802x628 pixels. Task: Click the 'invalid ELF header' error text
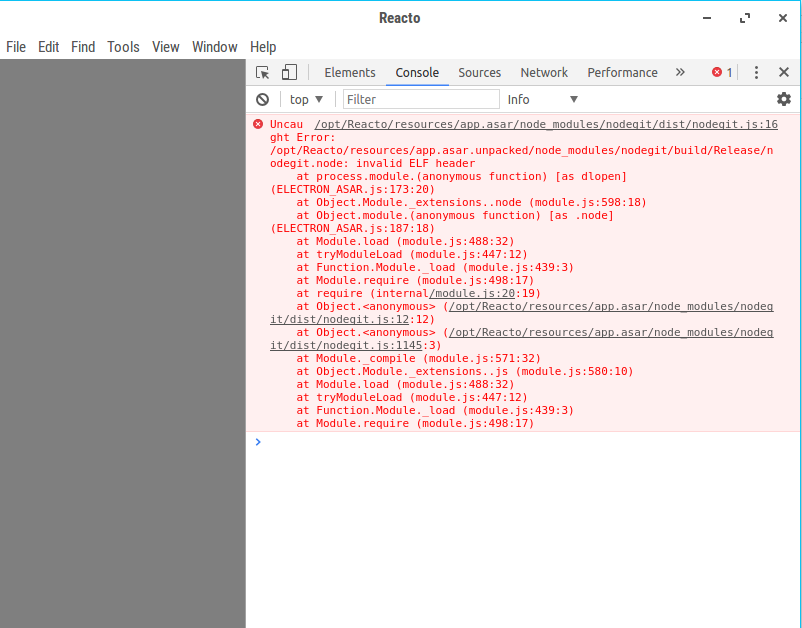click(416, 164)
